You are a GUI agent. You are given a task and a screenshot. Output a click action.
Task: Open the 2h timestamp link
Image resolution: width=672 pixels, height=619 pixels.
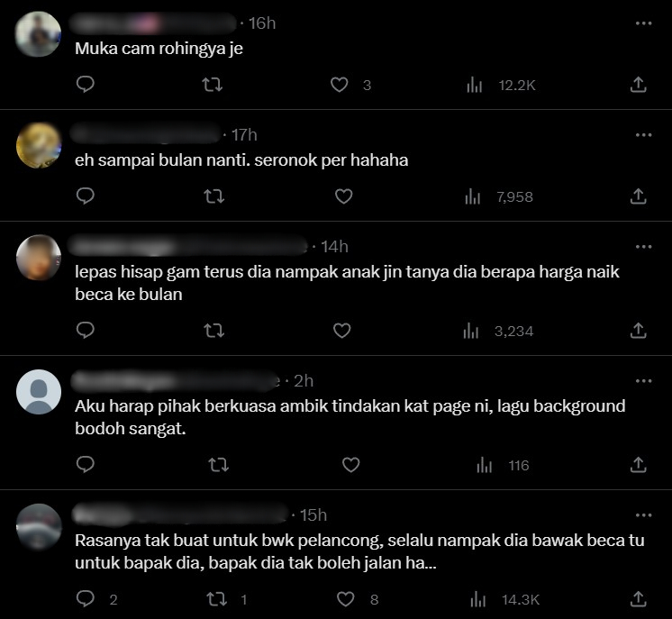click(304, 380)
